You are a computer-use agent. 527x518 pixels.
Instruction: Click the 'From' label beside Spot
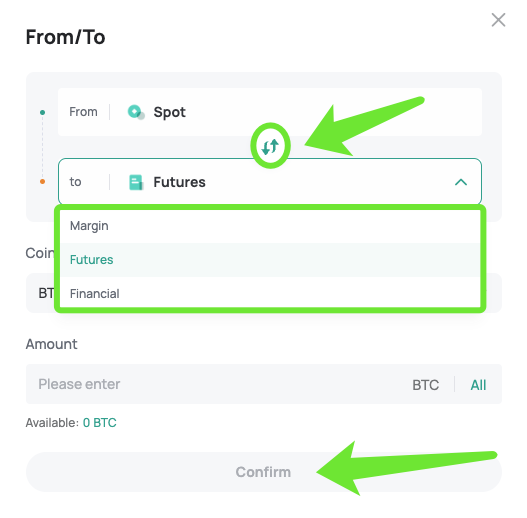(x=83, y=112)
